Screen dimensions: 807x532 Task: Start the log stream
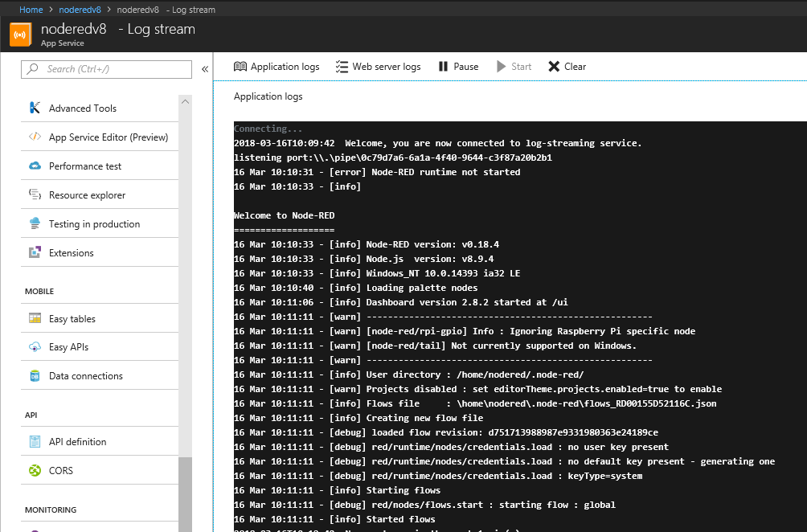click(514, 67)
